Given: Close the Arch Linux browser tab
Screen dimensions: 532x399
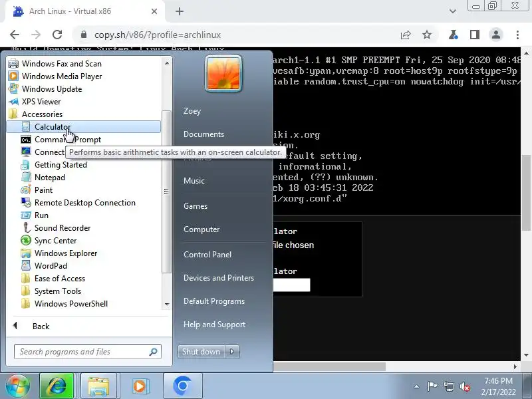Looking at the screenshot, I should 154,11.
